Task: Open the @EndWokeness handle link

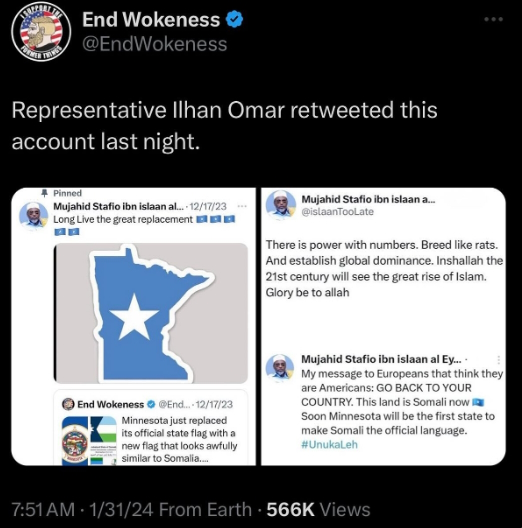Action: pyautogui.click(x=155, y=44)
